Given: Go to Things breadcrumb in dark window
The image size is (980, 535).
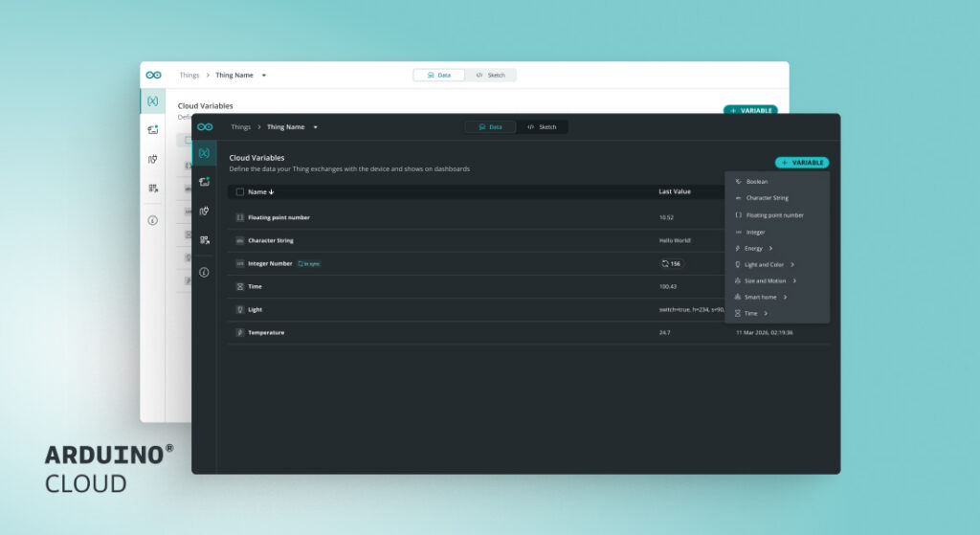Looking at the screenshot, I should (x=240, y=126).
